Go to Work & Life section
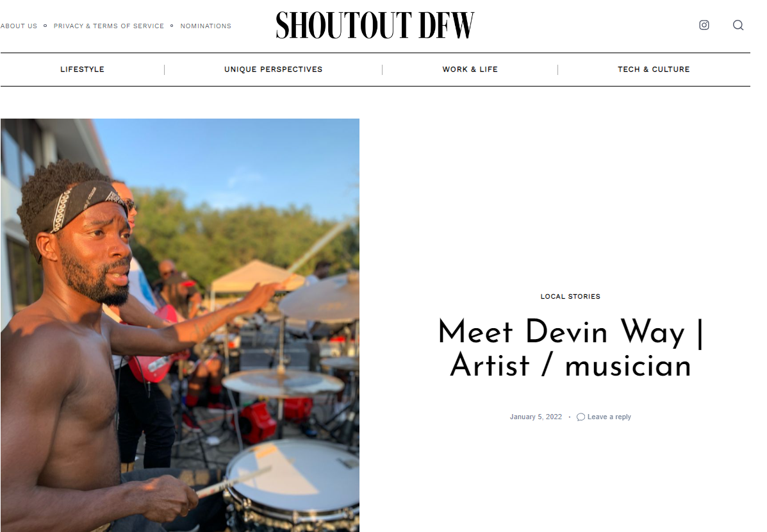767x532 pixels. point(470,69)
